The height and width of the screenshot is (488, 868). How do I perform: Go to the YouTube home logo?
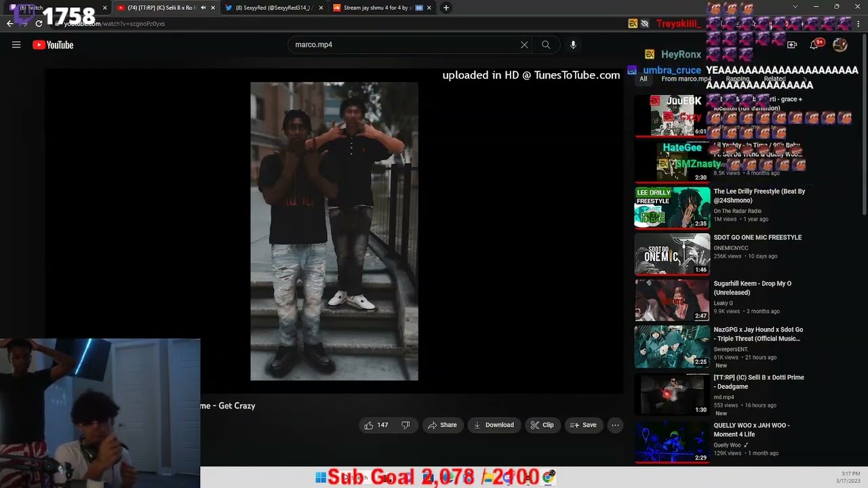53,45
